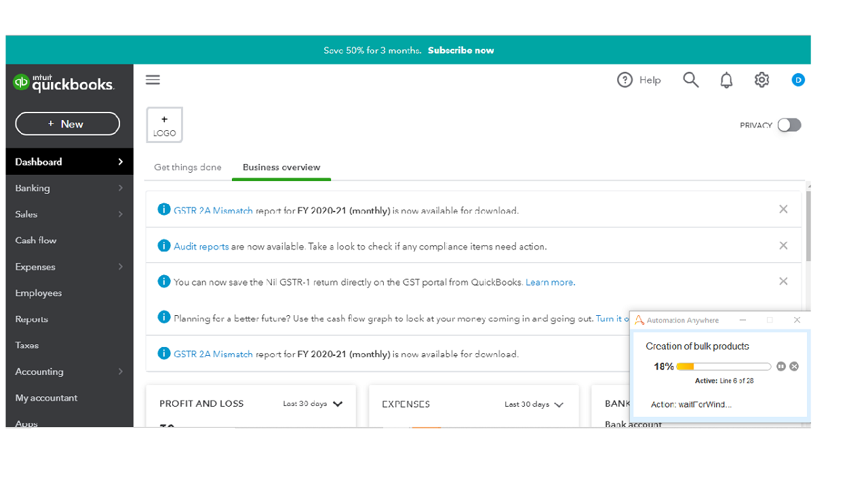The width and height of the screenshot is (868, 488).
Task: Open the settings gear
Action: coord(762,80)
